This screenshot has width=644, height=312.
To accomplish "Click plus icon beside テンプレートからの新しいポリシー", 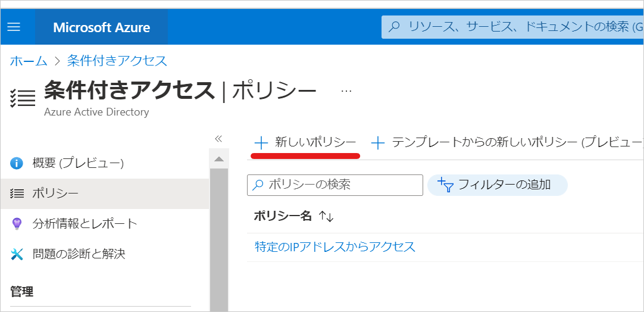I will point(377,143).
